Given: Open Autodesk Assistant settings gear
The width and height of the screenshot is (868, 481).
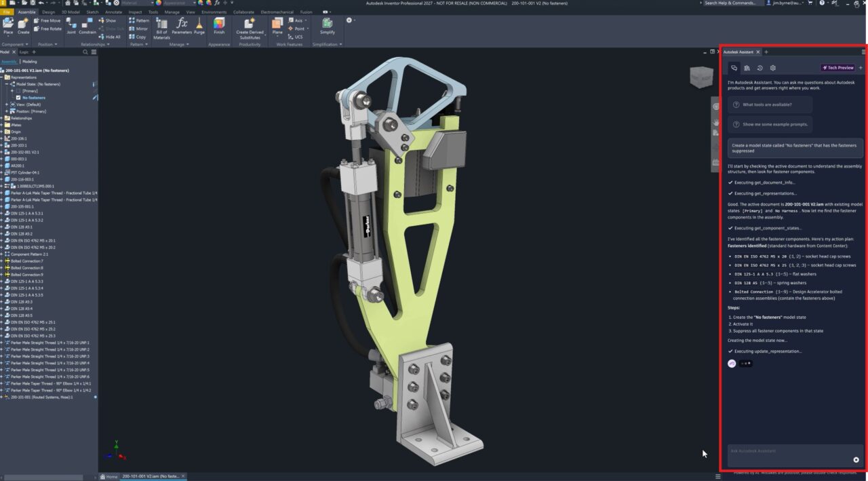Looking at the screenshot, I should point(772,68).
